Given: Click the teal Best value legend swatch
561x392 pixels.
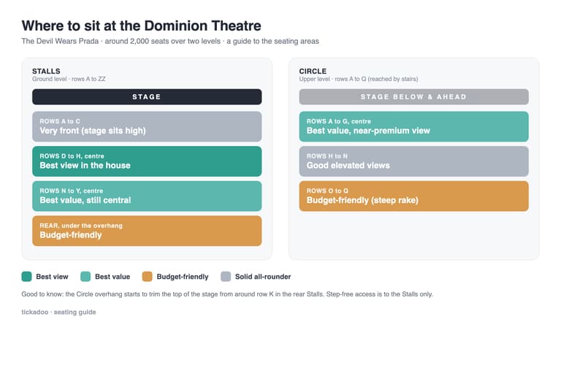Looking at the screenshot, I should tap(85, 277).
